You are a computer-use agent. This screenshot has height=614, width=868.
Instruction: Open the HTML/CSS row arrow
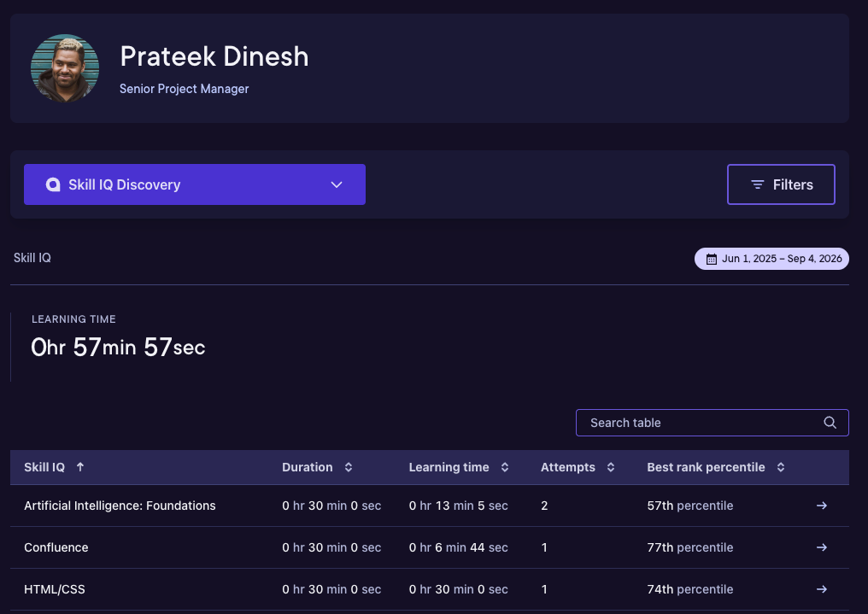822,589
